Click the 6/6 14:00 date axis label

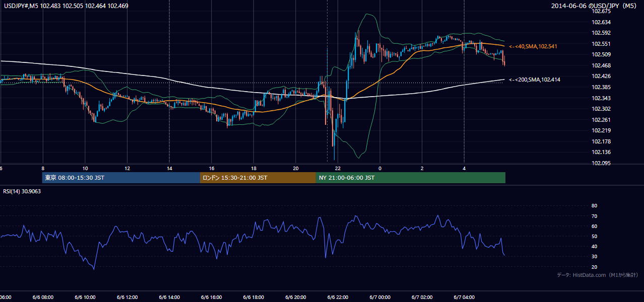[x=169, y=297]
